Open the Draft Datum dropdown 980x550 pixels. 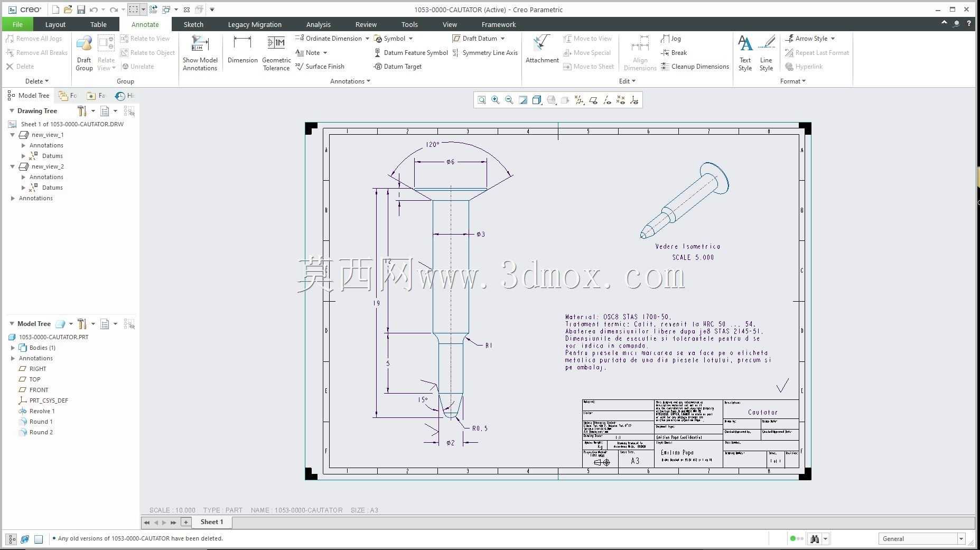pyautogui.click(x=502, y=39)
